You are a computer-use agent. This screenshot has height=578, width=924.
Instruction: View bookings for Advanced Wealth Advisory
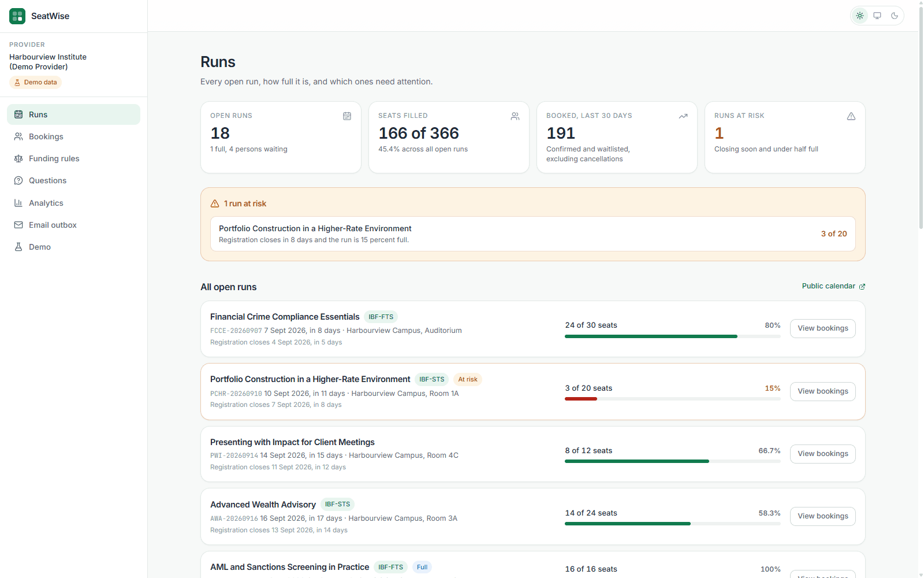click(x=823, y=516)
